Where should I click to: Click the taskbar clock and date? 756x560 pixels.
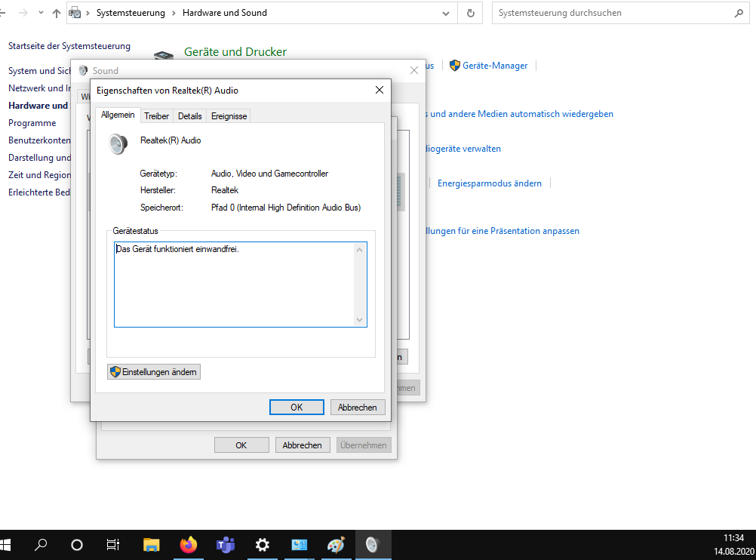[x=734, y=545]
